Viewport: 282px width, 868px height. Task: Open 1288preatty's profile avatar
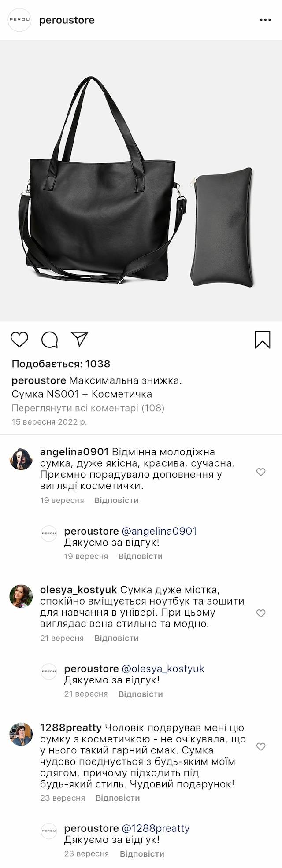[x=21, y=734]
